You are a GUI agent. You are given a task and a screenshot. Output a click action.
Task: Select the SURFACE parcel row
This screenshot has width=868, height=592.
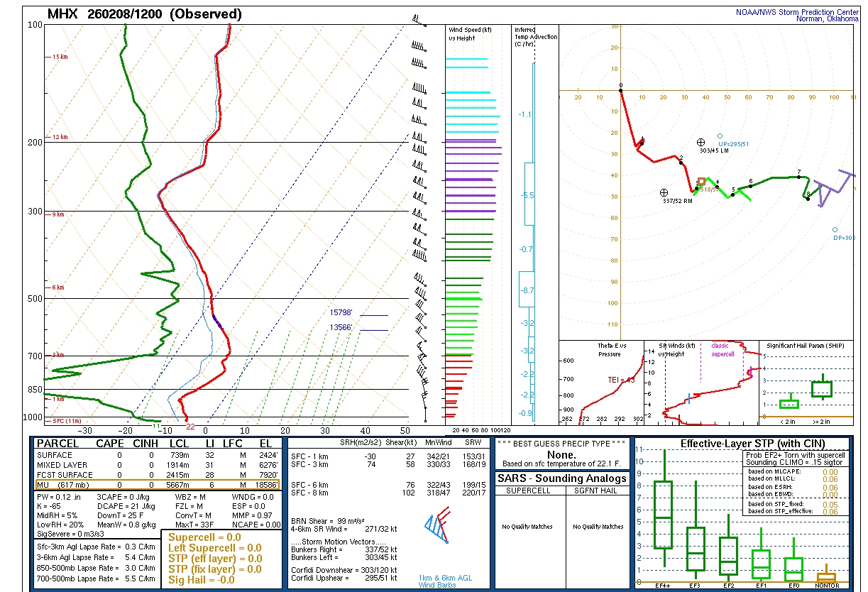click(158, 455)
